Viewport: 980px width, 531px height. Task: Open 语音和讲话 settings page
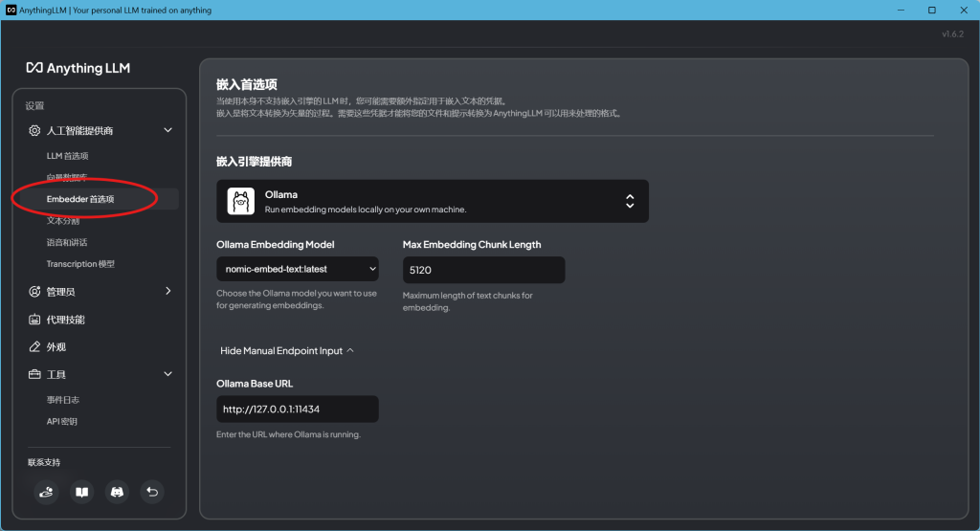point(67,242)
